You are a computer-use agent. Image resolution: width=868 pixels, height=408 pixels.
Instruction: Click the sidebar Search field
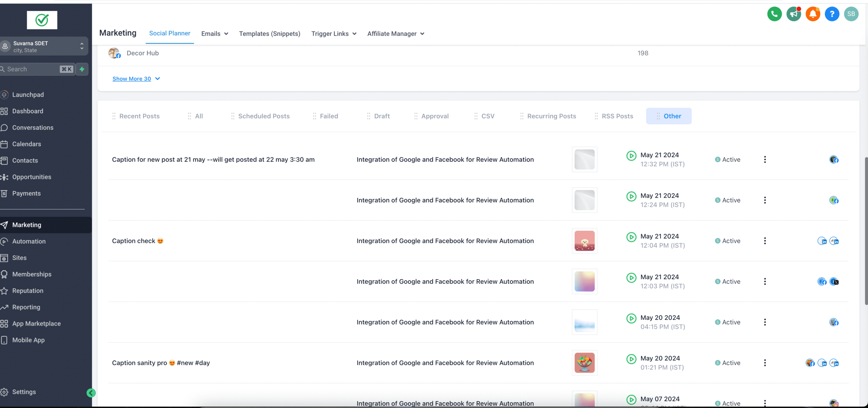37,69
